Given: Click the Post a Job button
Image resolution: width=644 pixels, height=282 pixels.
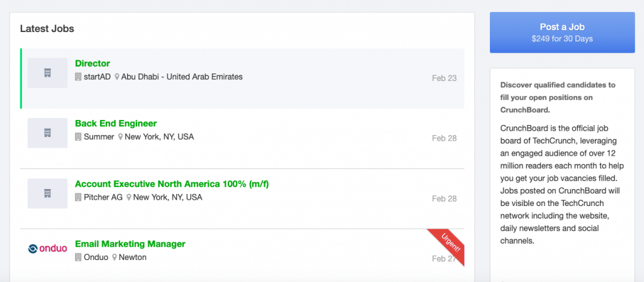Looking at the screenshot, I should coord(562,33).
